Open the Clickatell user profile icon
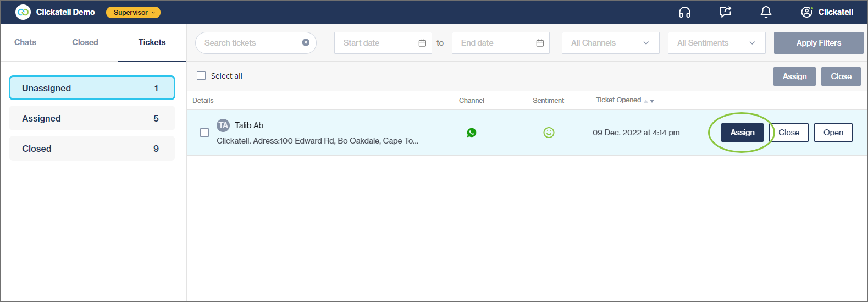 [806, 12]
